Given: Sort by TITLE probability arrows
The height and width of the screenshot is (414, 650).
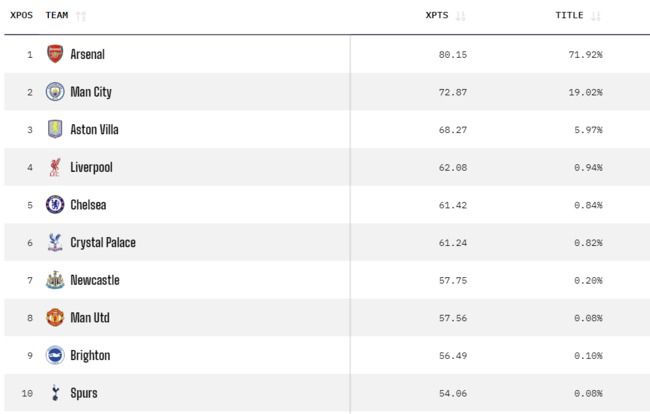Looking at the screenshot, I should [597, 16].
